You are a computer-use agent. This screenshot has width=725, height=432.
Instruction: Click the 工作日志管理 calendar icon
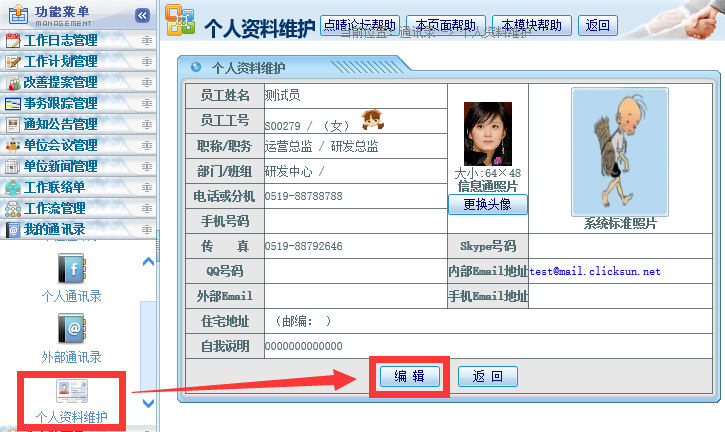tap(13, 41)
